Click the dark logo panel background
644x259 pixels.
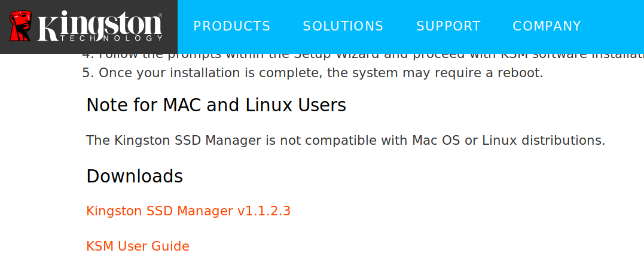click(x=88, y=47)
